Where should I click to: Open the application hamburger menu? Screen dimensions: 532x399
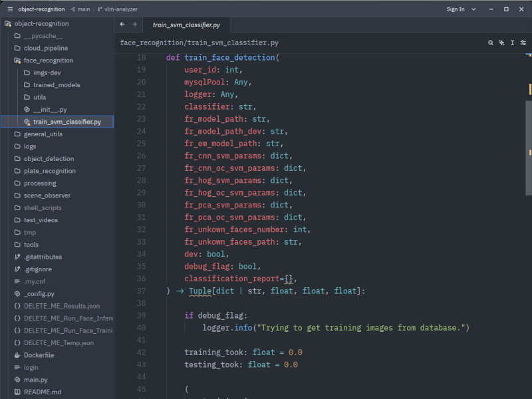pyautogui.click(x=10, y=9)
